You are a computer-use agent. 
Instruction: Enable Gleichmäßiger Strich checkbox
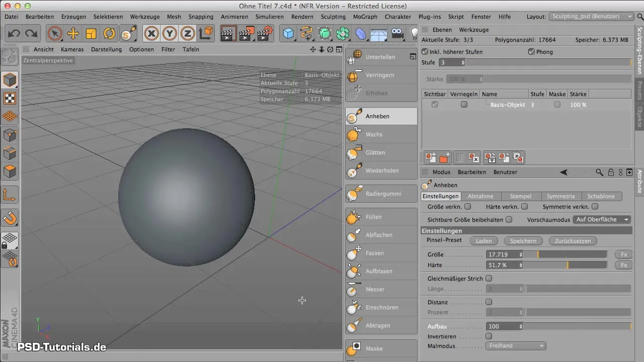[489, 279]
